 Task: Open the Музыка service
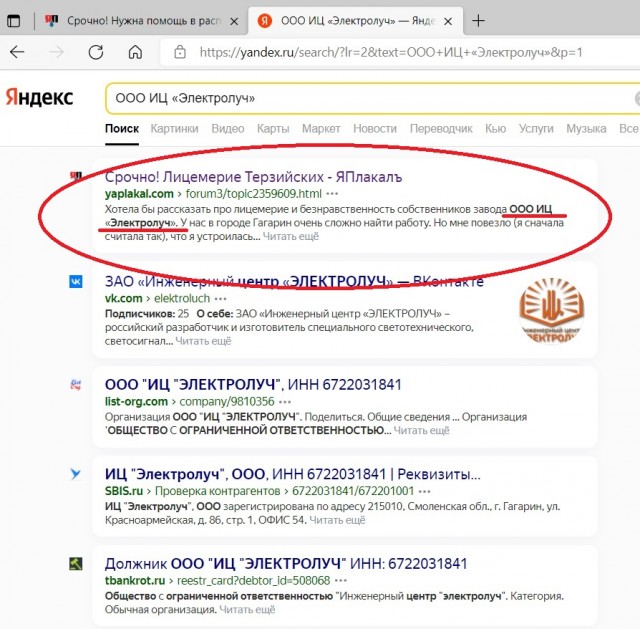tap(586, 129)
